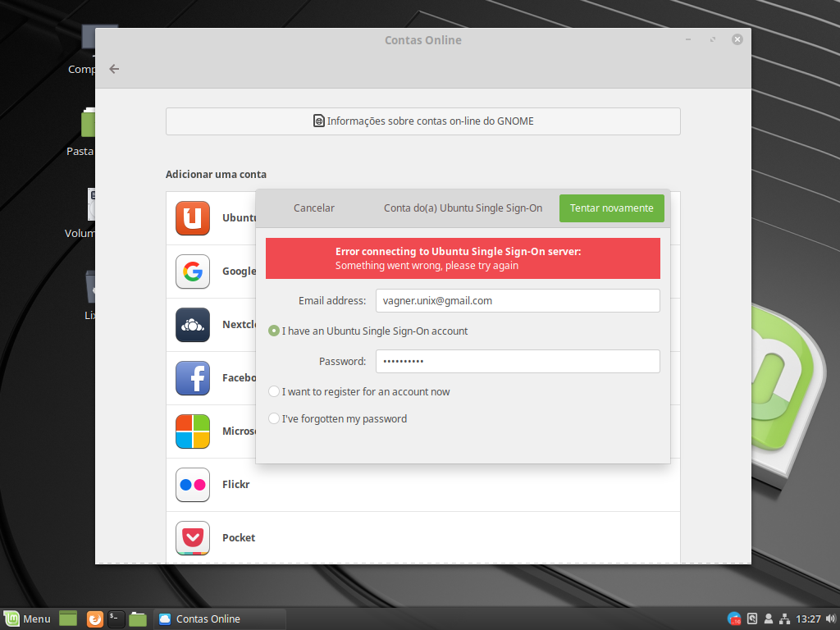
Task: Open Informações sobre contas on-line do GNOME
Action: click(x=423, y=121)
